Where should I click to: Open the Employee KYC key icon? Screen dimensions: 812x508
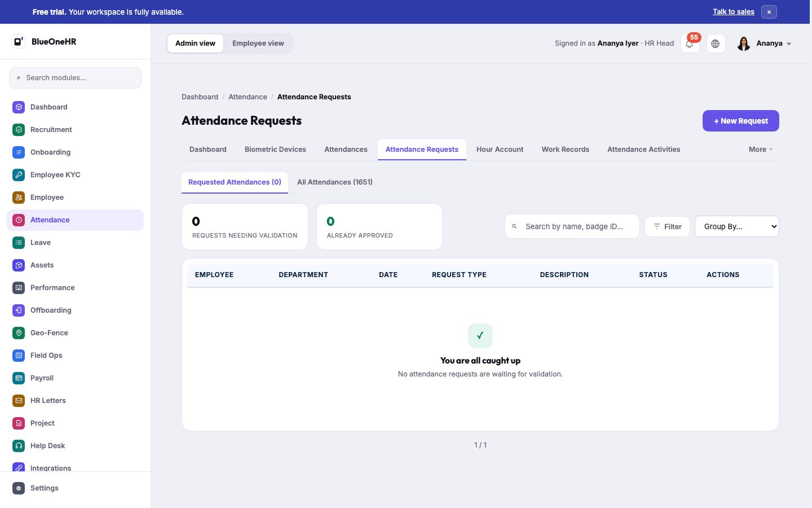click(19, 174)
